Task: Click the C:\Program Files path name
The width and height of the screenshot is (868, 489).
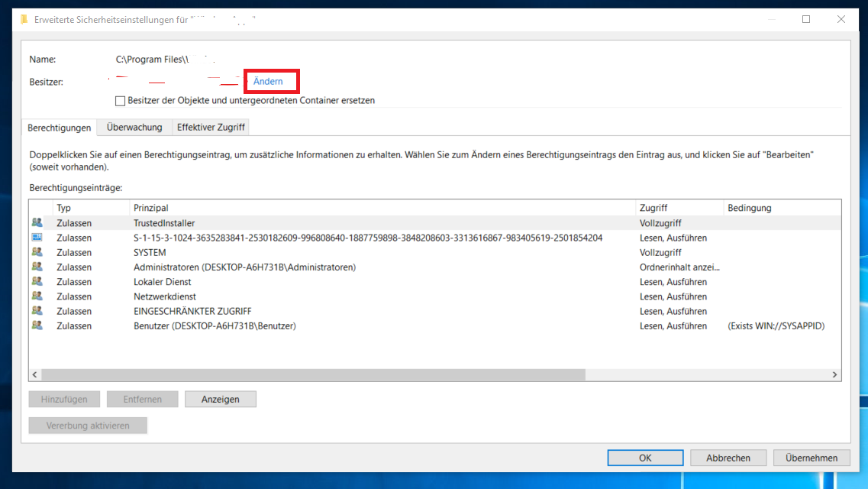Action: (x=165, y=60)
